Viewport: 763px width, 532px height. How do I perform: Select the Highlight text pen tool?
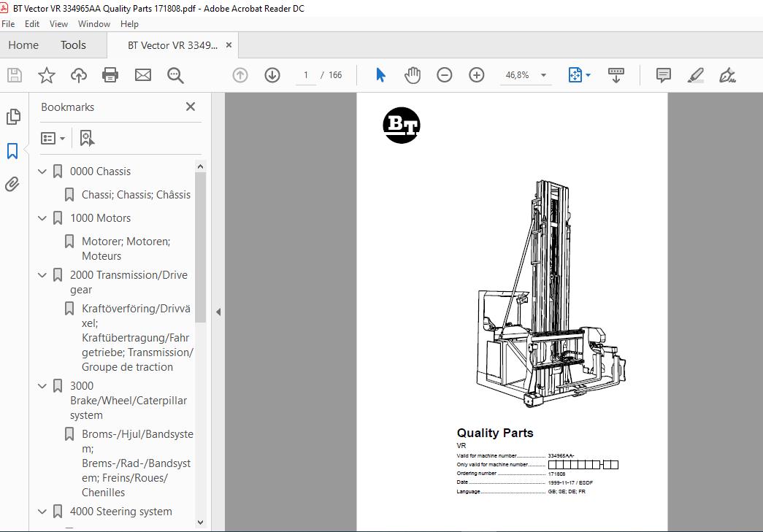coord(695,75)
